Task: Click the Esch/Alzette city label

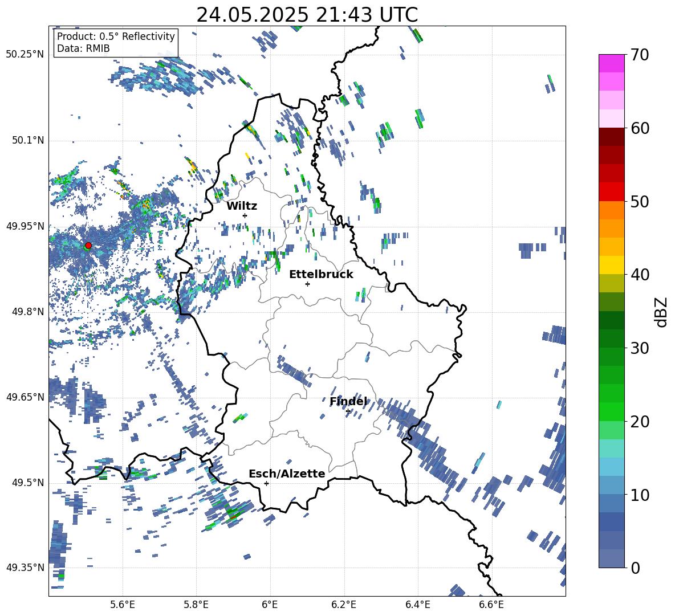Action: tap(287, 474)
